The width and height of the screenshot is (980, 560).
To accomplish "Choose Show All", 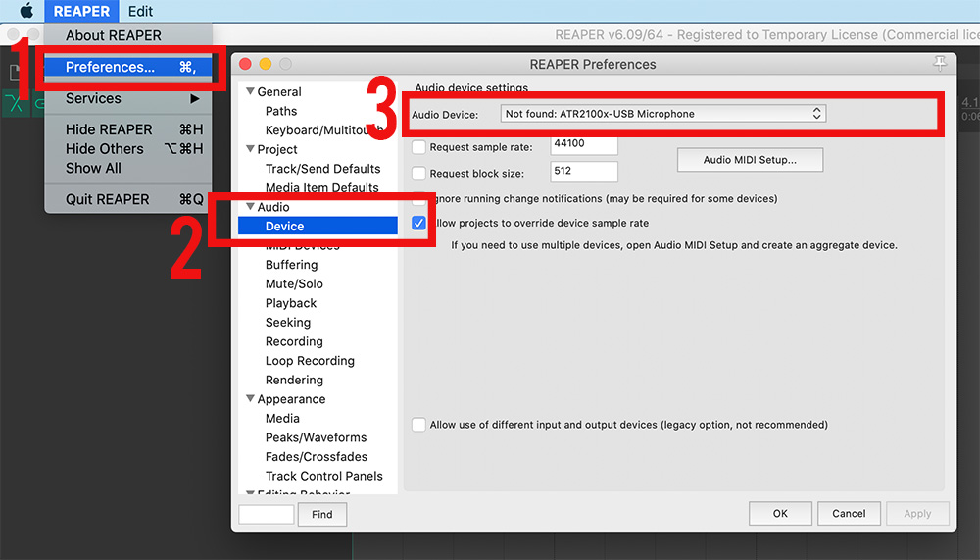I will 128,169.
